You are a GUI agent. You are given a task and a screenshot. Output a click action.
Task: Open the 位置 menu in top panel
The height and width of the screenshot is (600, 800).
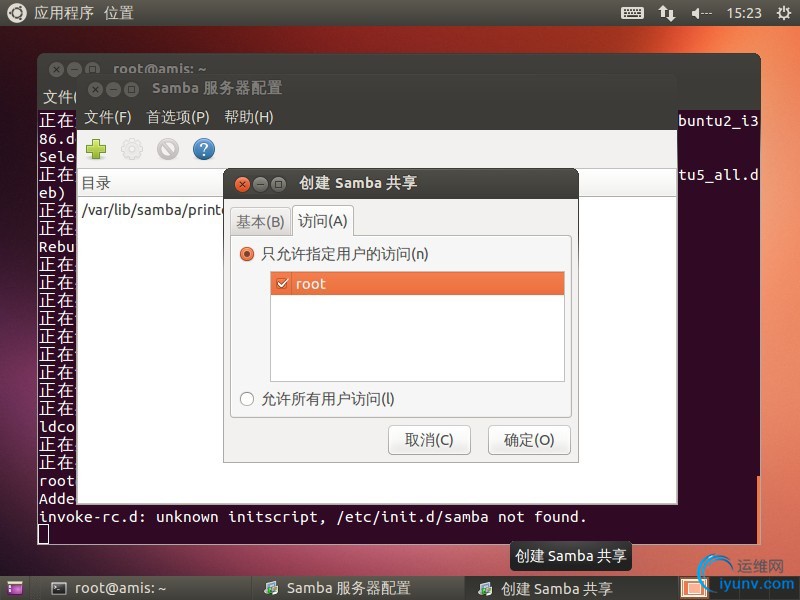pyautogui.click(x=119, y=13)
